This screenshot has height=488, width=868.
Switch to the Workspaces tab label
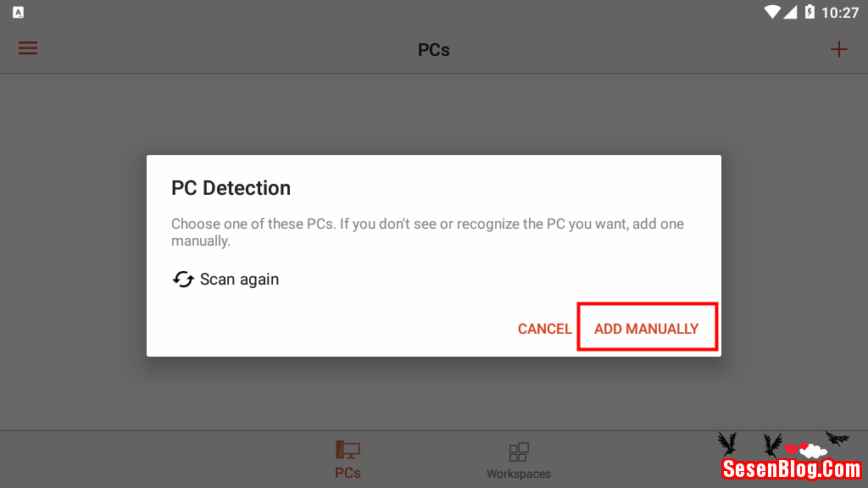pos(519,474)
